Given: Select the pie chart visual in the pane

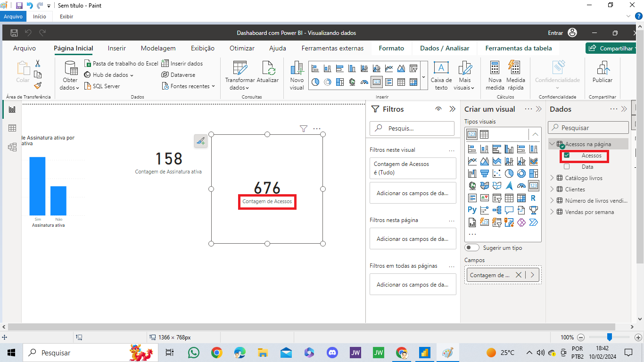Looking at the screenshot, I should tap(509, 173).
